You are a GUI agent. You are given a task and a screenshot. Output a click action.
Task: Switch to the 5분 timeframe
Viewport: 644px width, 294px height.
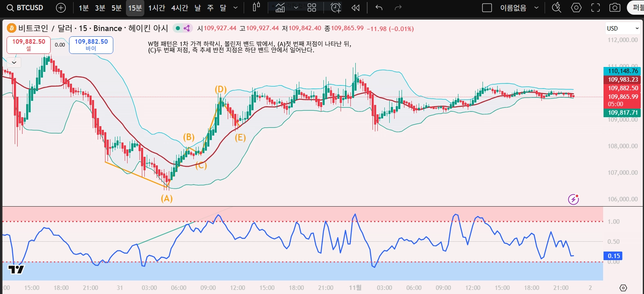(x=117, y=8)
